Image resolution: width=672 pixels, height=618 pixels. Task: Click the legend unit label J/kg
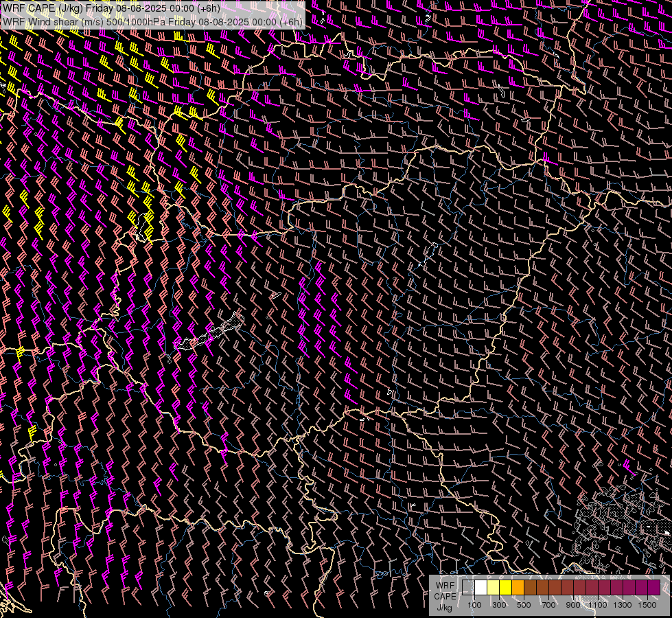point(444,608)
